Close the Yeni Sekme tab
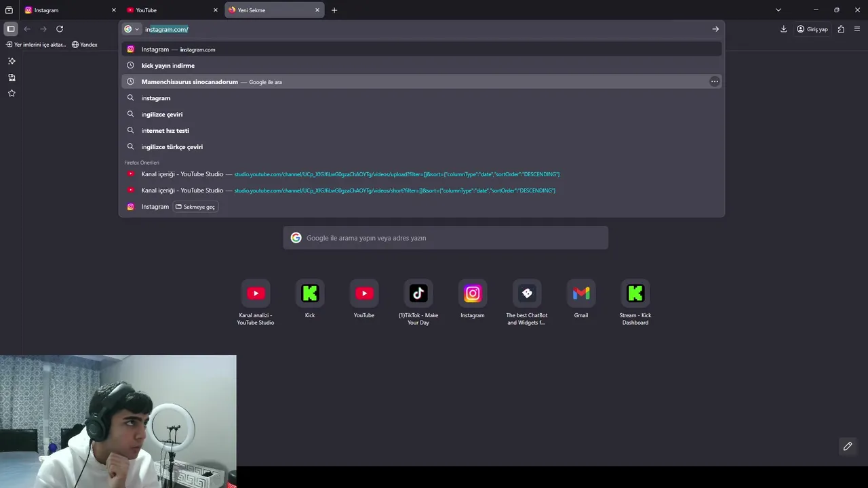Viewport: 868px width, 488px height. [x=317, y=10]
